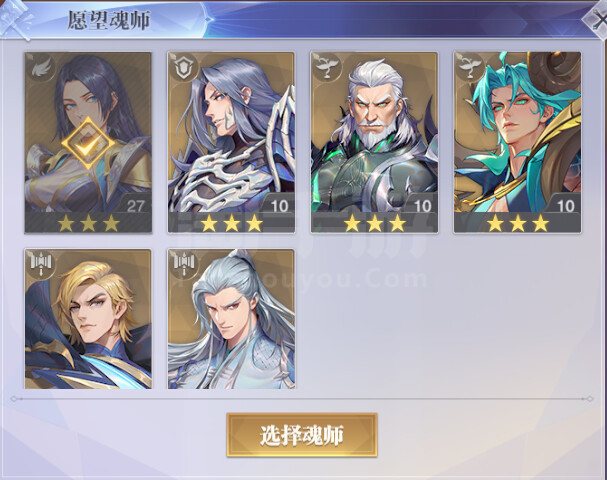
Task: Click the shield class icon on purple-haired hero card
Action: coord(183,68)
